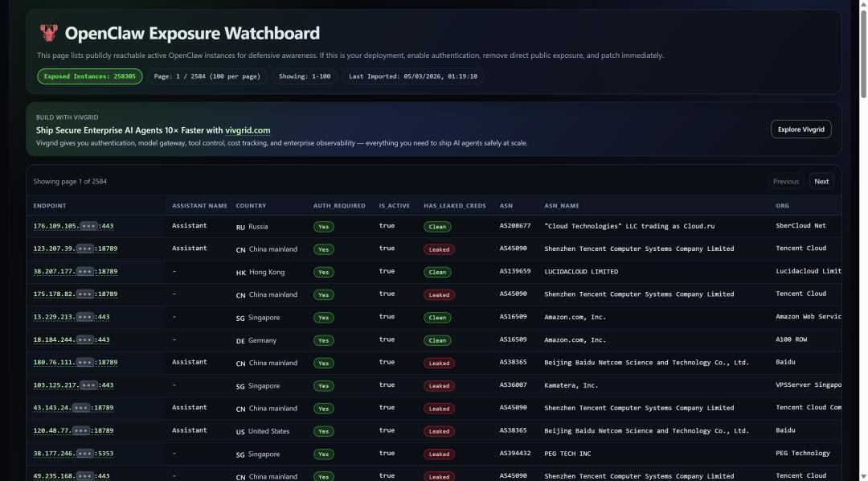Click the Clean badge in the Russia row

click(x=437, y=227)
